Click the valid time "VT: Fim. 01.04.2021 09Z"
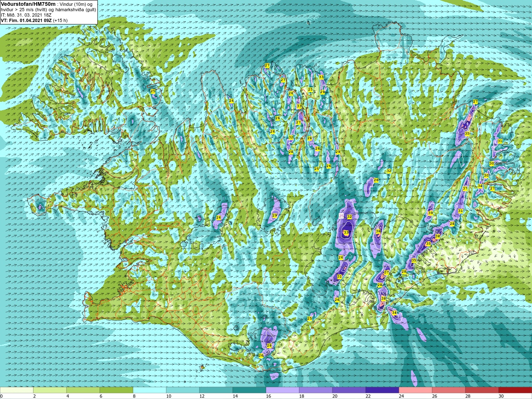The height and width of the screenshot is (399, 532). [x=26, y=20]
